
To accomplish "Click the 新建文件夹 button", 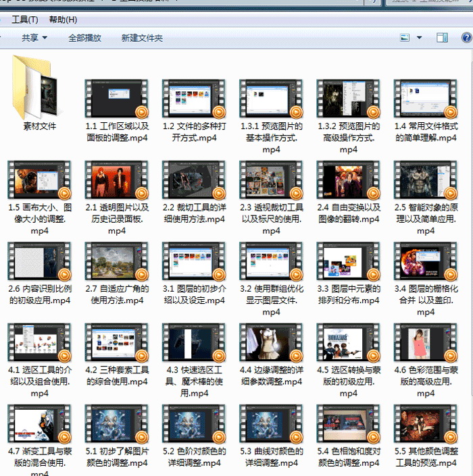I will [142, 38].
